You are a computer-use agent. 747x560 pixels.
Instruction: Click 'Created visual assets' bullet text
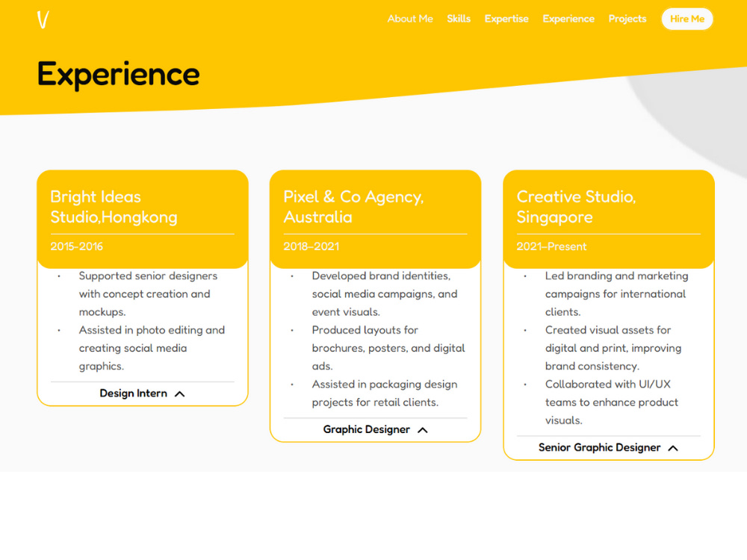click(x=613, y=348)
